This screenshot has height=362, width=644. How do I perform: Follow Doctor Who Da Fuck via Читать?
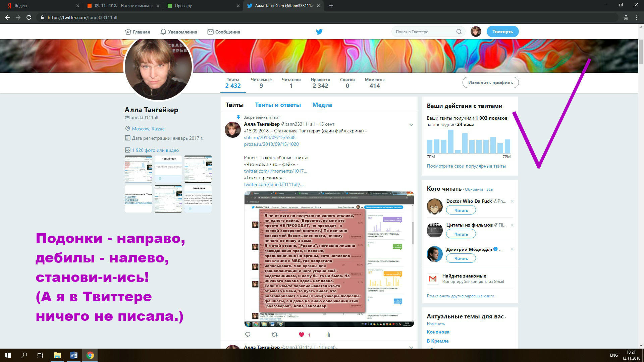(461, 210)
